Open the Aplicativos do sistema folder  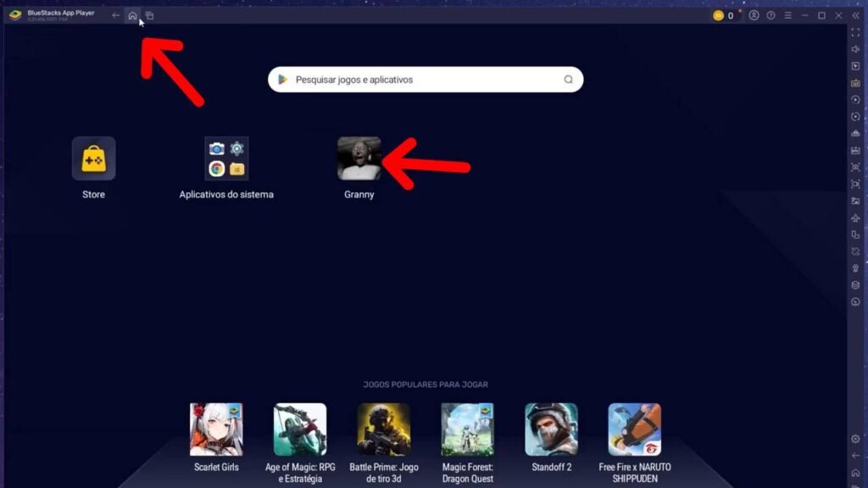226,158
